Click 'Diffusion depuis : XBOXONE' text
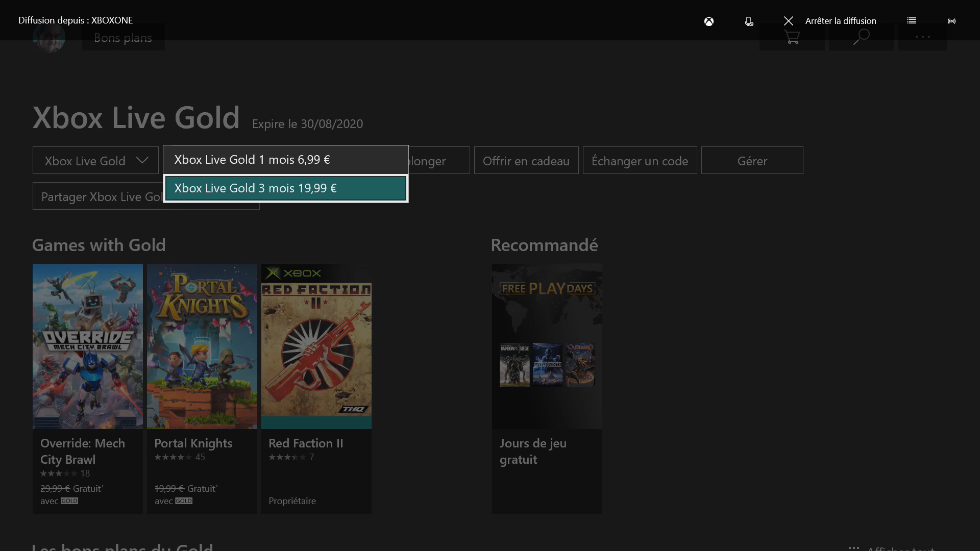 76,20
